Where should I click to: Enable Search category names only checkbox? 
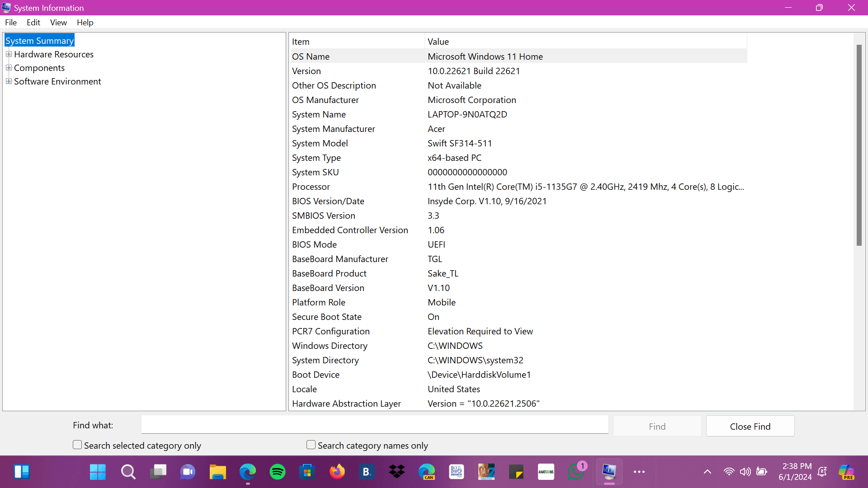click(311, 445)
